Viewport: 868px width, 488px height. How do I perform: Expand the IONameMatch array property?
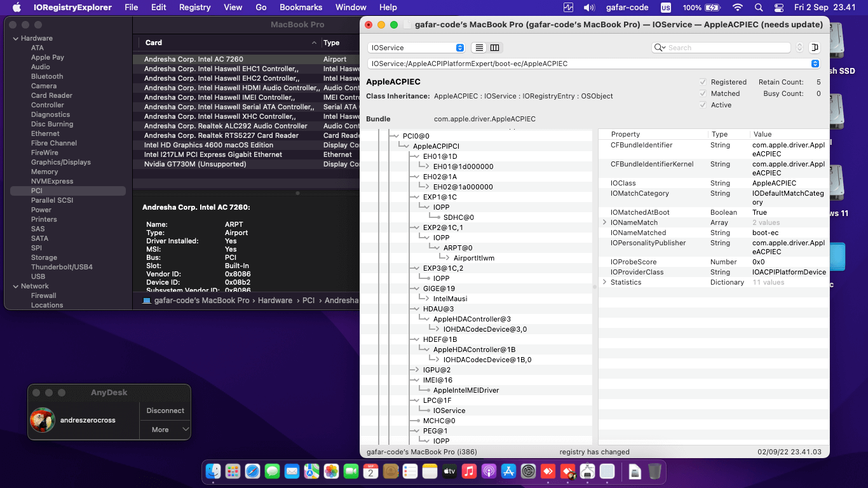click(604, 222)
